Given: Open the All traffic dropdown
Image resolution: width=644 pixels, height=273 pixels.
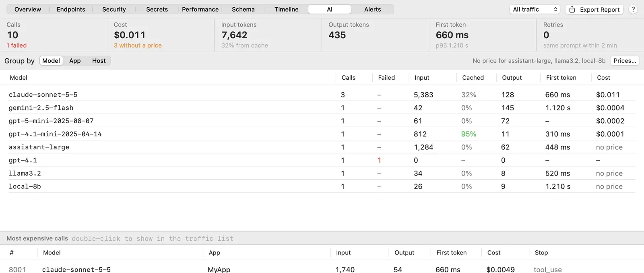Looking at the screenshot, I should pyautogui.click(x=535, y=9).
